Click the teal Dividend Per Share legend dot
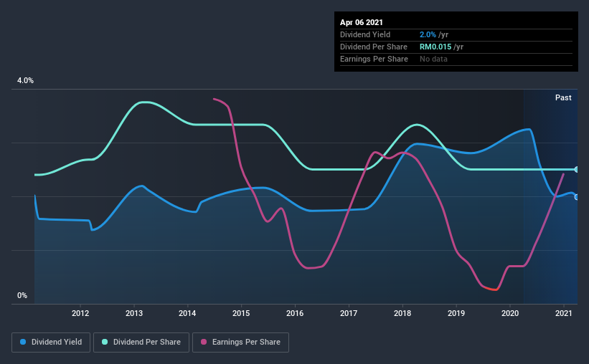This screenshot has width=589, height=364. 105,342
